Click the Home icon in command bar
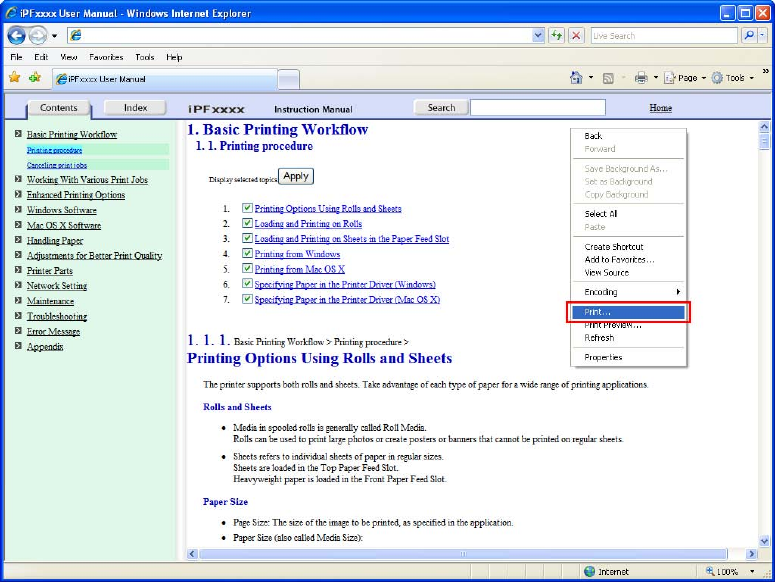This screenshot has height=582, width=775. tap(577, 78)
